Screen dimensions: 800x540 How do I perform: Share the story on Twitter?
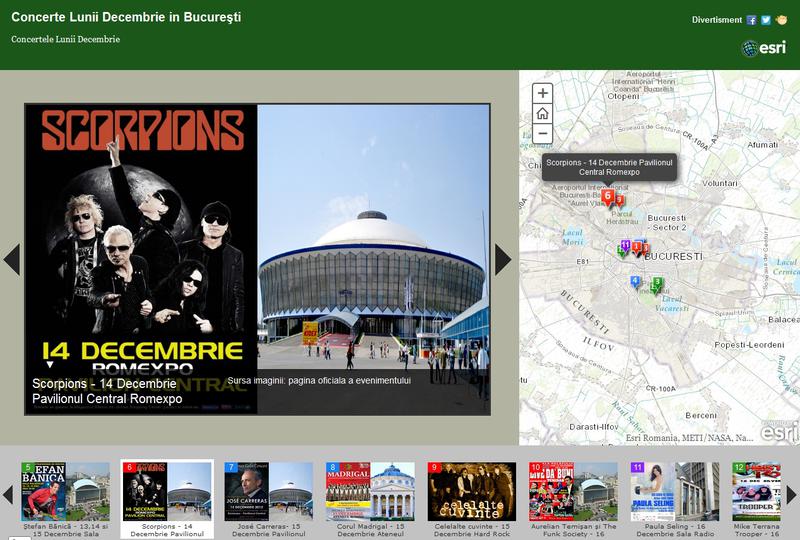pyautogui.click(x=766, y=20)
